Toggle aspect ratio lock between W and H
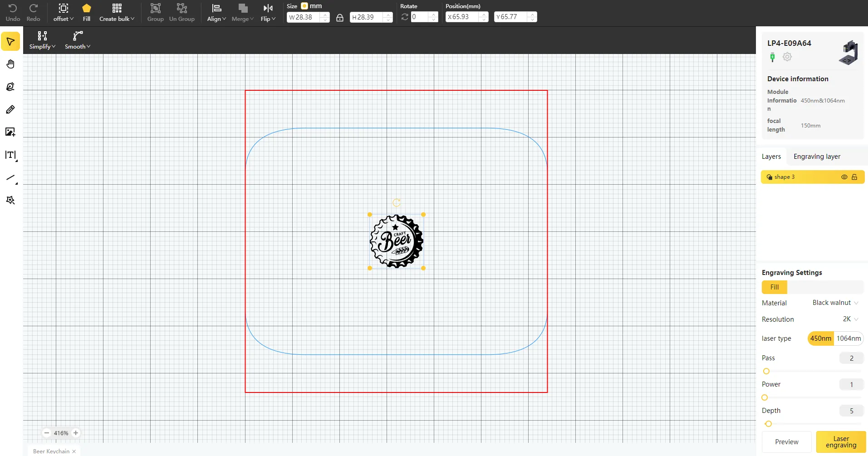 click(339, 18)
